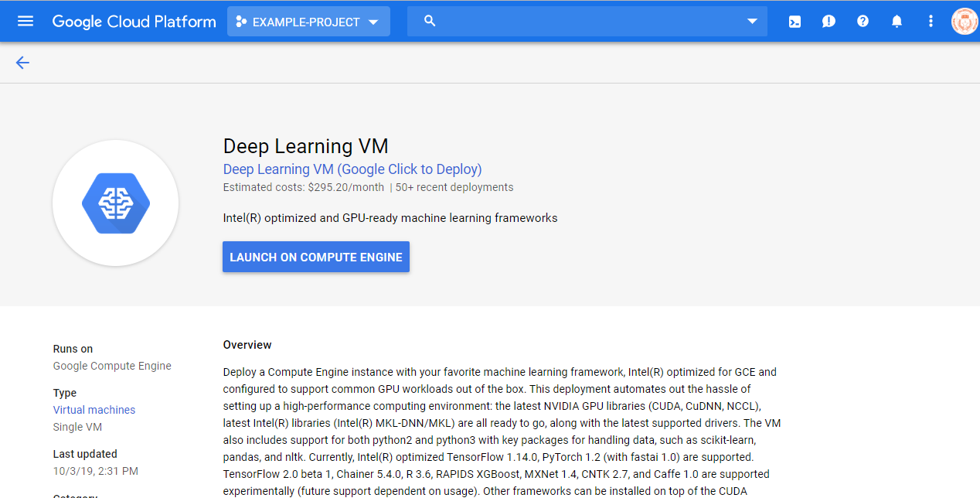Viewport: 980px width, 498px height.
Task: Click the Last updated label
Action: [85, 454]
